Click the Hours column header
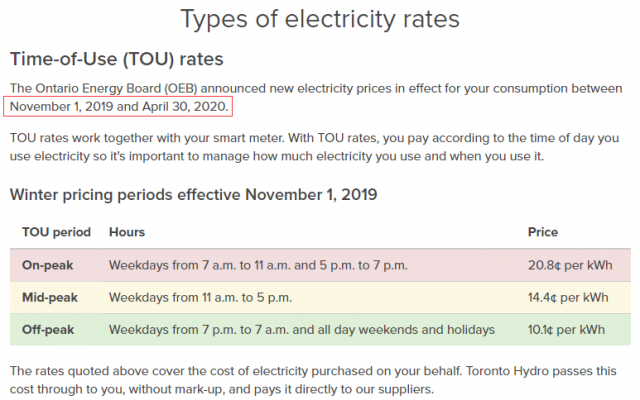 127,232
